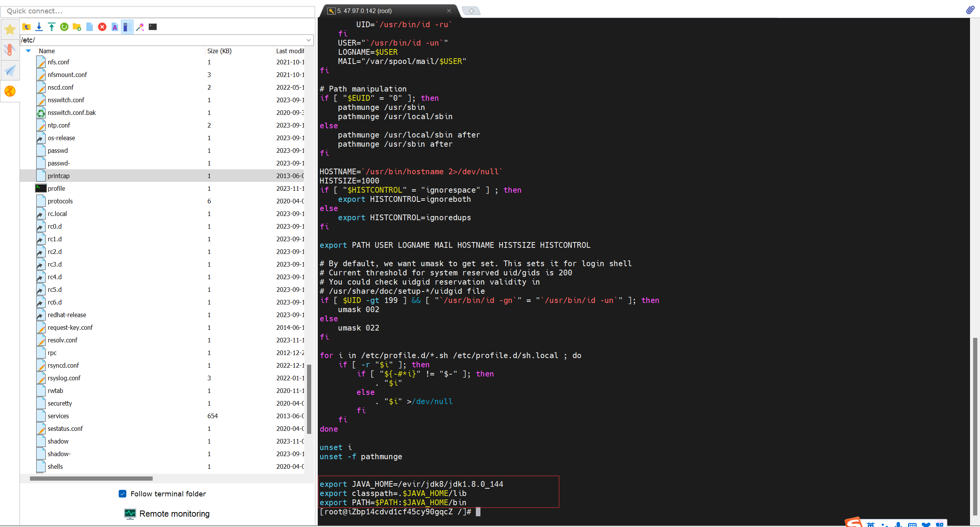Create a new folder icon

[77, 27]
